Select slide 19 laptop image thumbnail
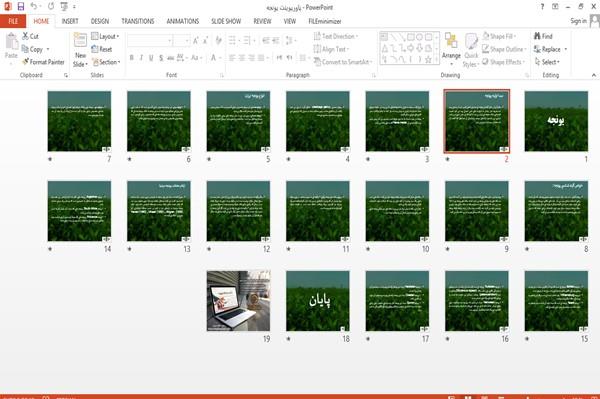Image resolution: width=600 pixels, height=399 pixels. click(x=238, y=301)
